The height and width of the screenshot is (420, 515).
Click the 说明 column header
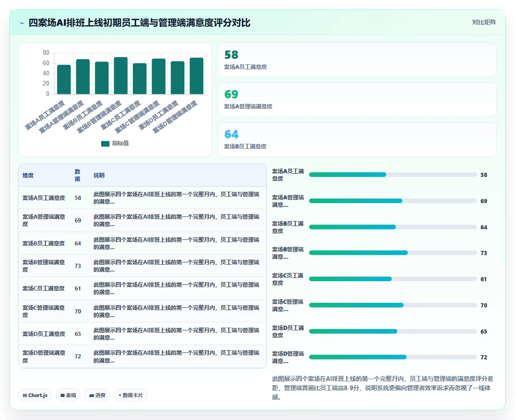point(99,175)
